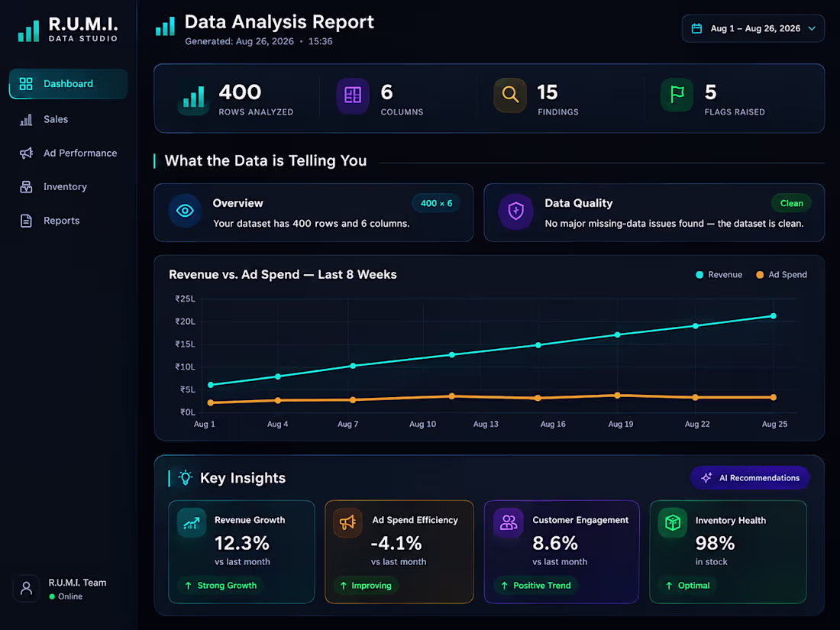Open the Dashboard grid icon in sidebar
Viewport: 840px width, 630px height.
pos(26,83)
